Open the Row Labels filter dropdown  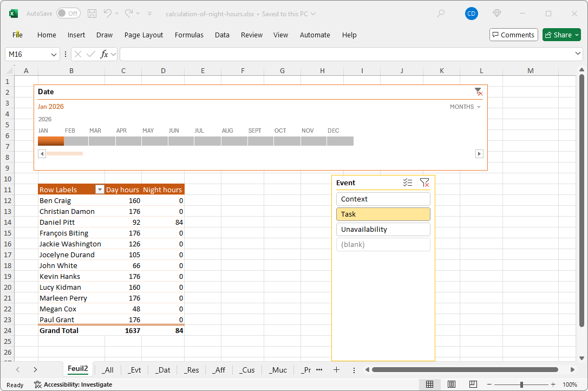pos(99,190)
